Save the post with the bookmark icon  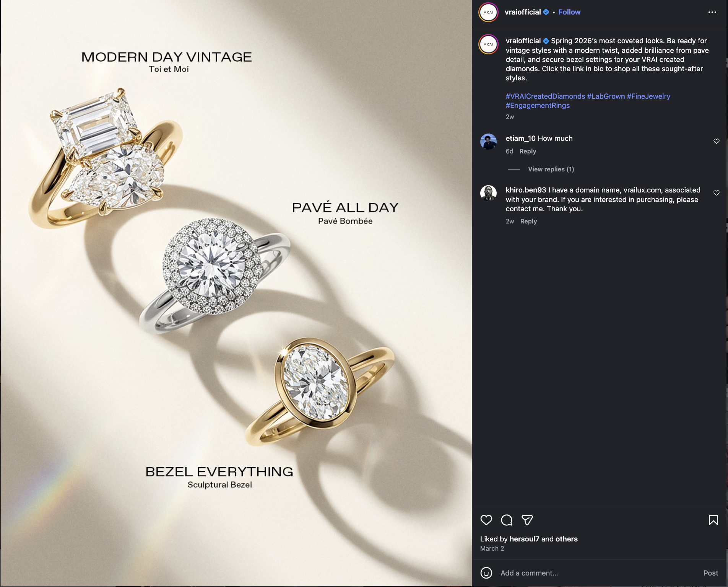point(713,520)
